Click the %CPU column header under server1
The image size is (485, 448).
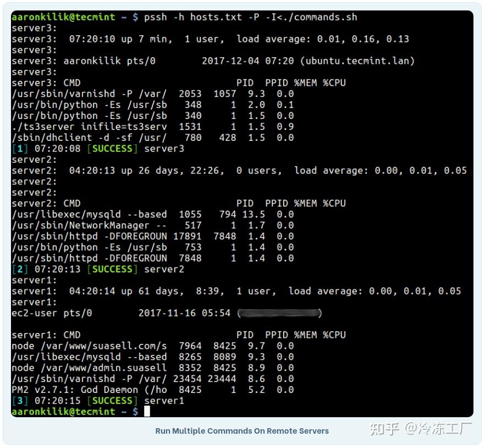334,335
